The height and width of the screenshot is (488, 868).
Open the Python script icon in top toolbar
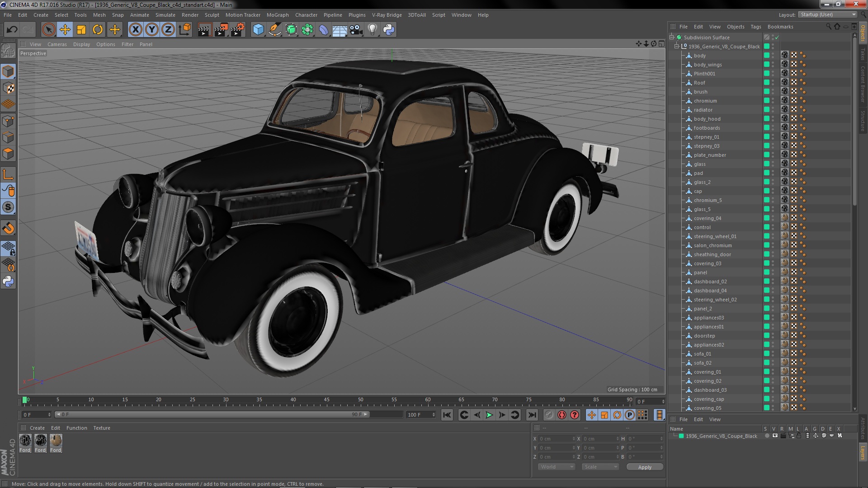tap(389, 30)
